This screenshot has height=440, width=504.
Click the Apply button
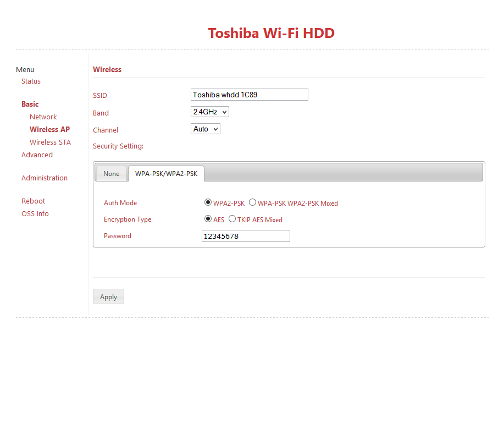108,296
